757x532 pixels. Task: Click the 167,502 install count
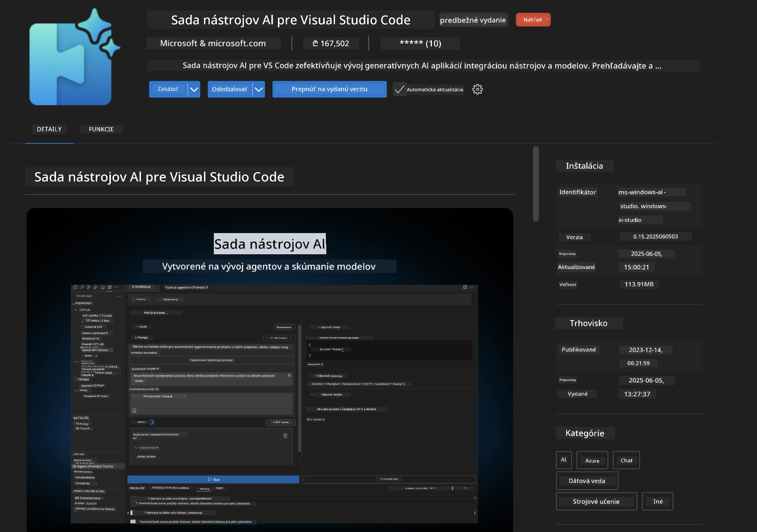pyautogui.click(x=331, y=43)
